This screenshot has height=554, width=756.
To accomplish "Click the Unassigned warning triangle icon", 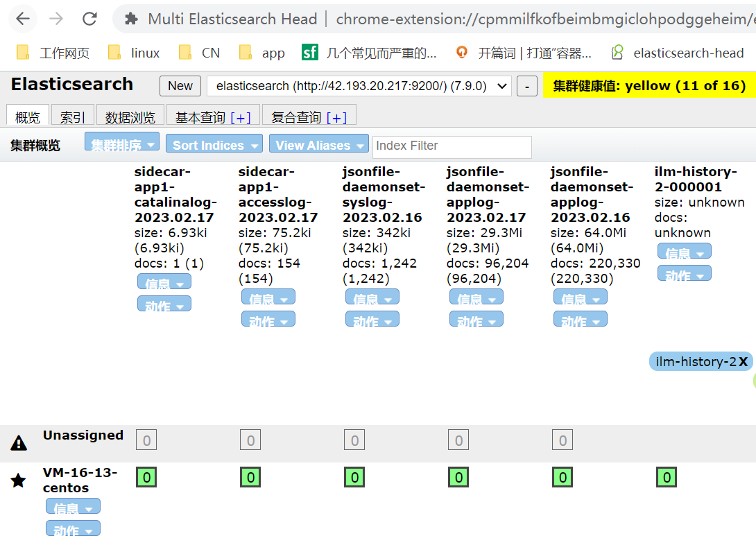I will point(19,442).
